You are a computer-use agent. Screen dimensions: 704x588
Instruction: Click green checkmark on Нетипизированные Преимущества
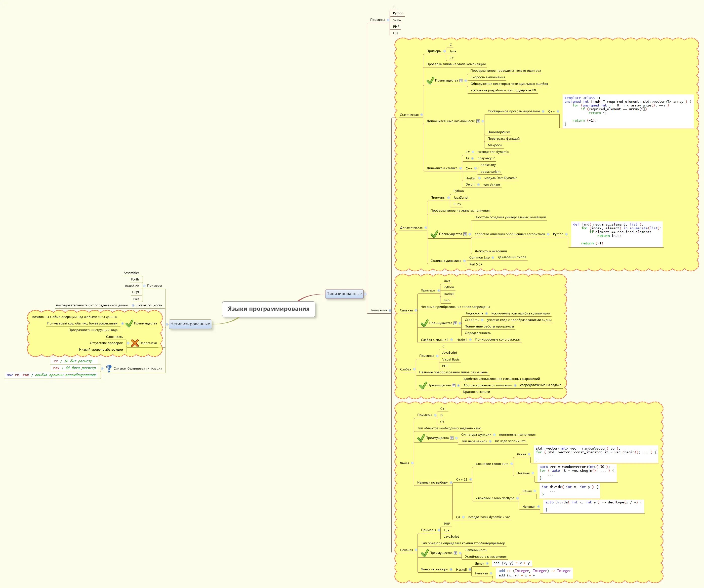pyautogui.click(x=129, y=323)
